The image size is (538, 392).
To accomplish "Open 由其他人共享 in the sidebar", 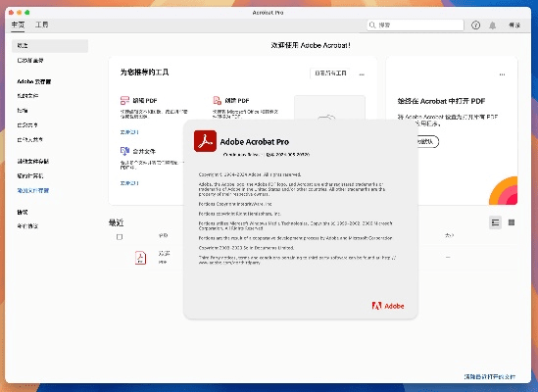I will [30, 140].
